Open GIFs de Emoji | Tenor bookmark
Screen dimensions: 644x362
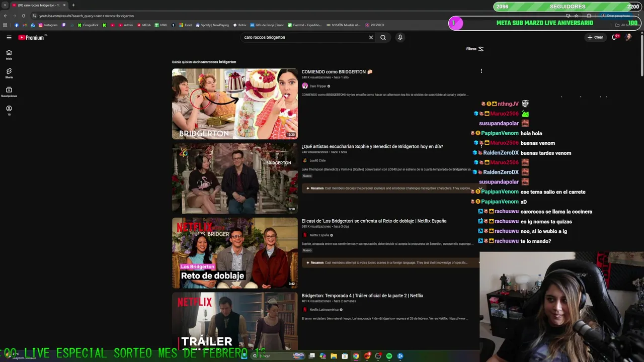tap(267, 25)
